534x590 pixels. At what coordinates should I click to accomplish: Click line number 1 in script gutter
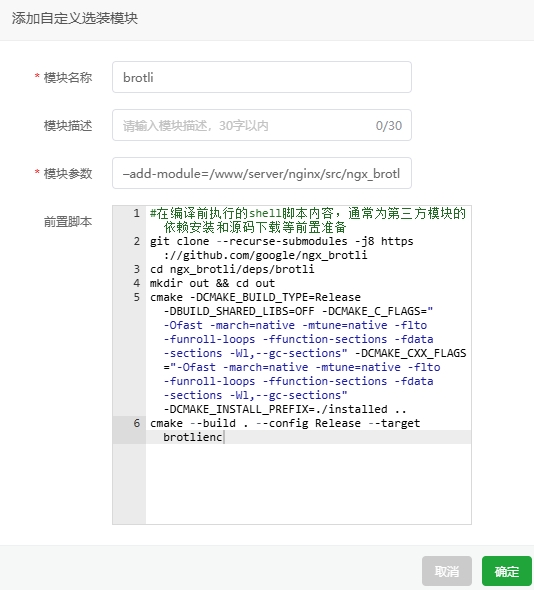pyautogui.click(x=137, y=213)
